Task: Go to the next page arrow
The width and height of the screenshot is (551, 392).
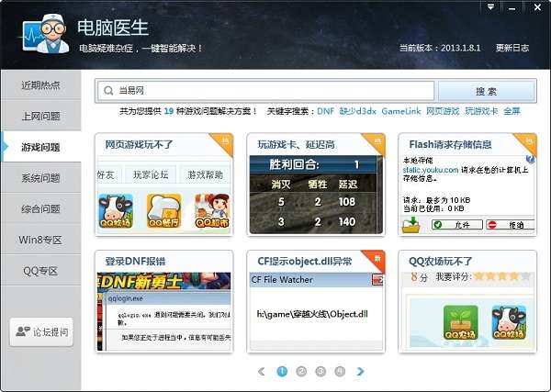Action: click(x=361, y=371)
